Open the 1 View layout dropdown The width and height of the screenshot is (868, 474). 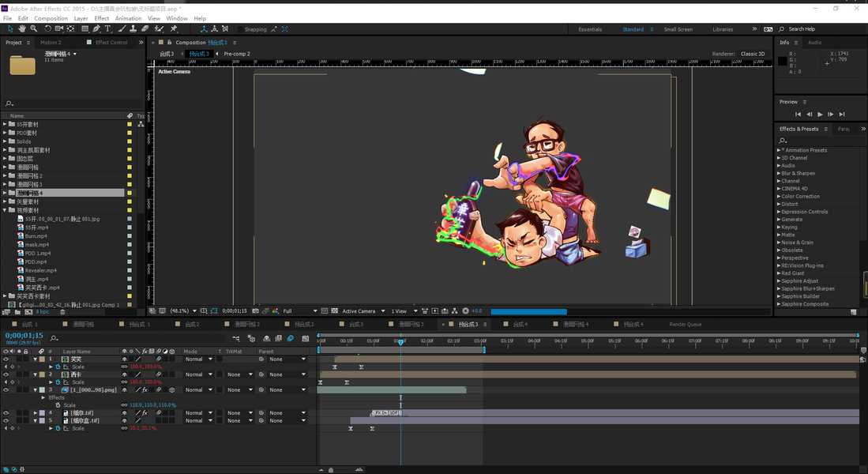404,311
